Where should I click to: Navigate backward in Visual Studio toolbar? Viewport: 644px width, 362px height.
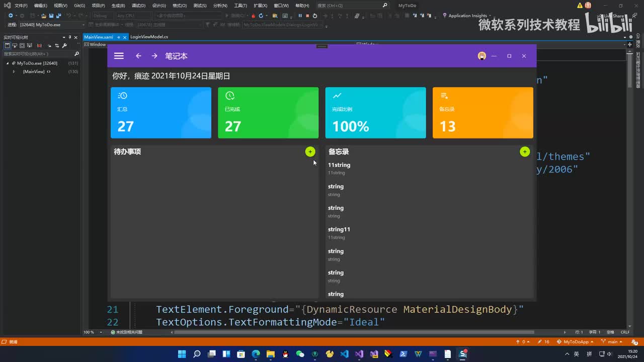click(x=11, y=16)
